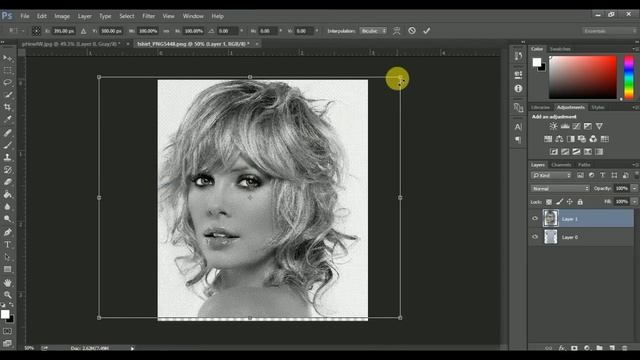Select the History Brush tool
This screenshot has height=360, width=640.
7,169
